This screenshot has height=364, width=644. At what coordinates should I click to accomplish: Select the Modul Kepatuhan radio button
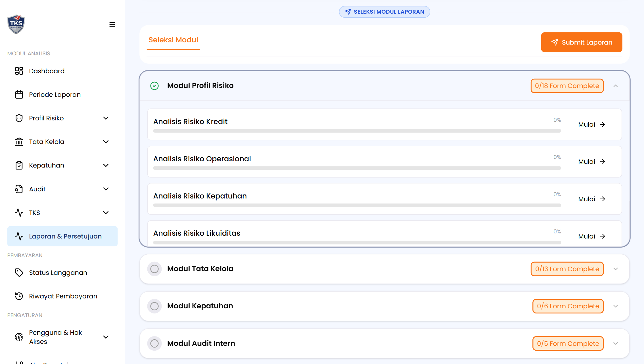coord(154,306)
